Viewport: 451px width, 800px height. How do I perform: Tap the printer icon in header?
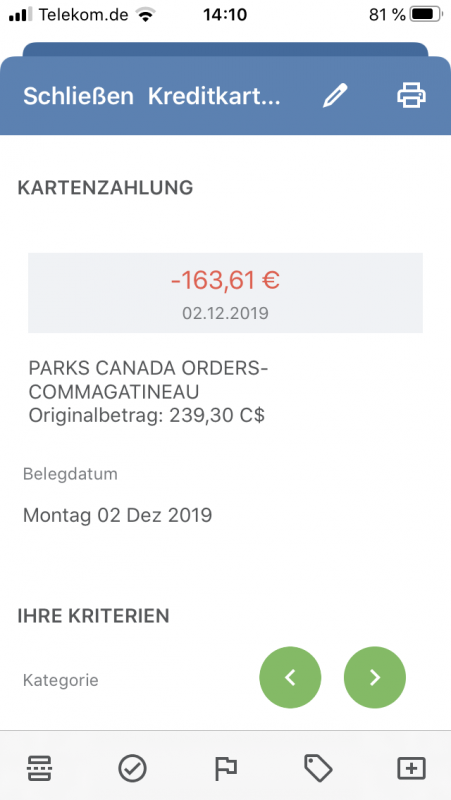[412, 95]
